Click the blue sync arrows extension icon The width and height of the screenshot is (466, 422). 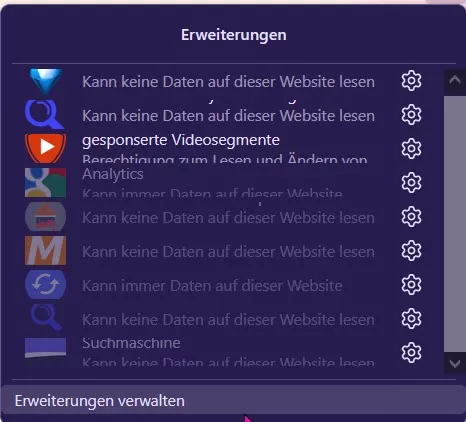pos(45,285)
